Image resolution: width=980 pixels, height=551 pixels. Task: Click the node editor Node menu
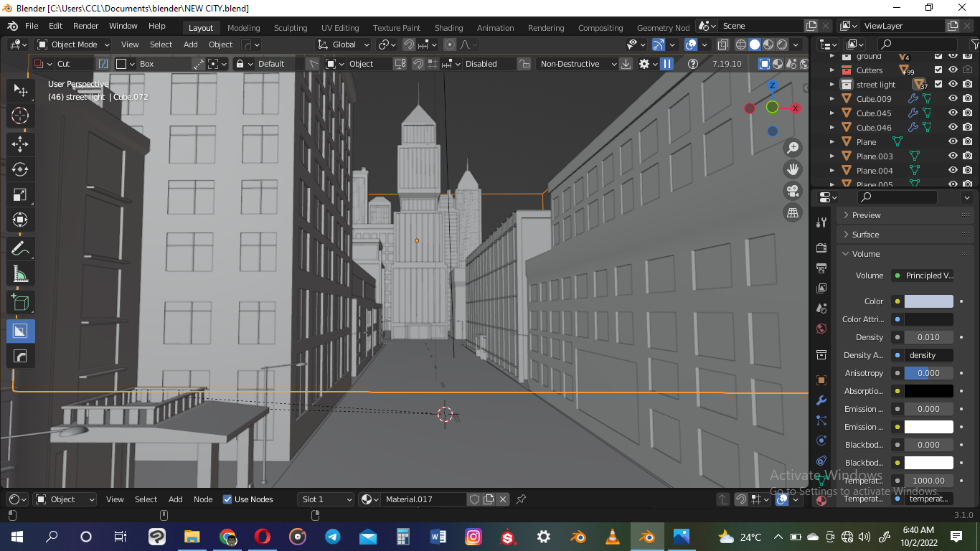tap(203, 499)
